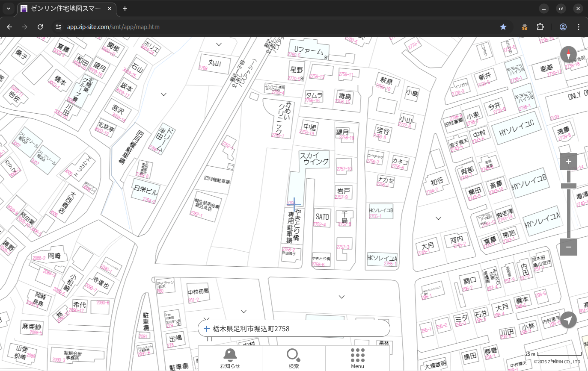
Task: Open a new browser tab
Action: coord(125,9)
